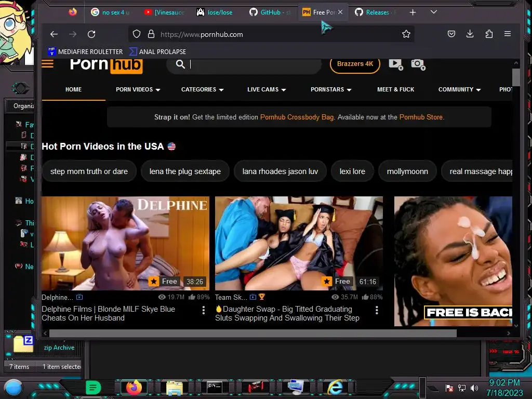Viewport: 532px width, 399px height.
Task: Click the 'Team Sk...' channel name link
Action: pyautogui.click(x=231, y=297)
